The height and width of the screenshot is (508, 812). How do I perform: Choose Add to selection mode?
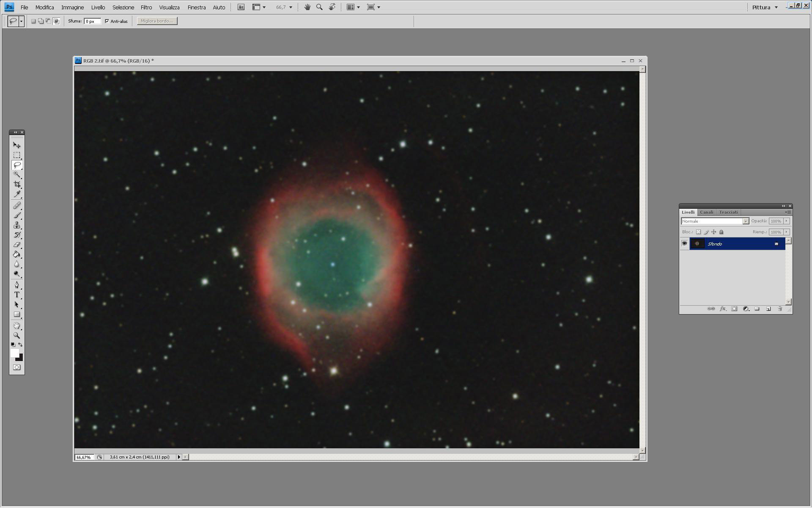tap(41, 21)
